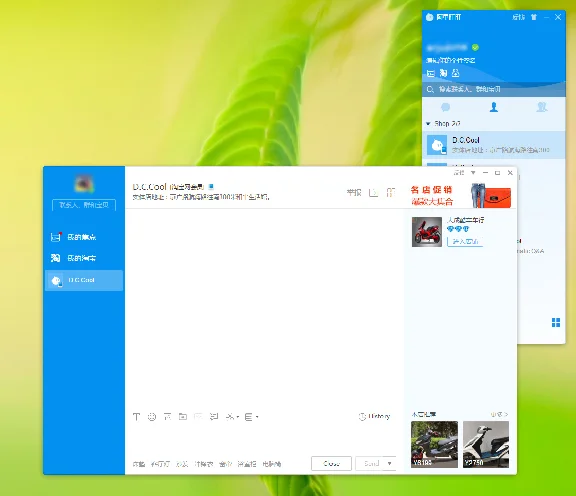Select D.C.Cool in the contact list
576x496 pixels.
(494, 145)
